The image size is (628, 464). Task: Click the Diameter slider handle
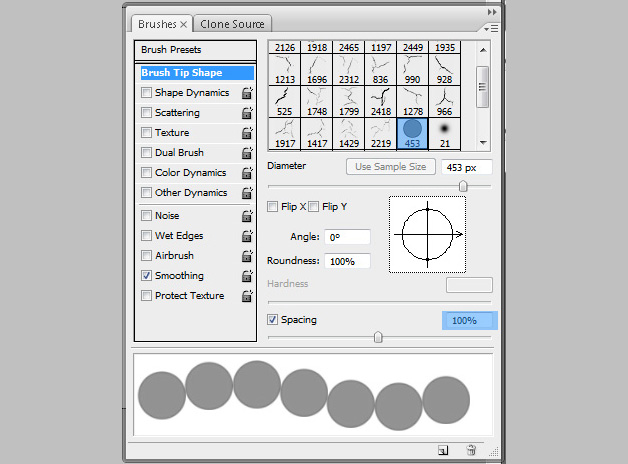[x=463, y=186]
